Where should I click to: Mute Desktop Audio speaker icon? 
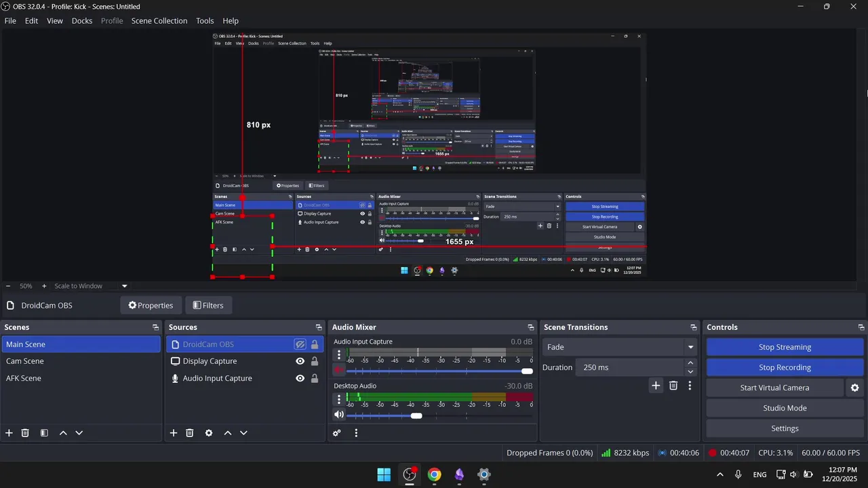339,415
